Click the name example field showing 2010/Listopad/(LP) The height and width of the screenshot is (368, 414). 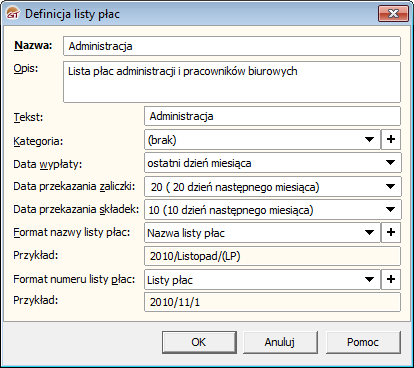pyautogui.click(x=272, y=256)
